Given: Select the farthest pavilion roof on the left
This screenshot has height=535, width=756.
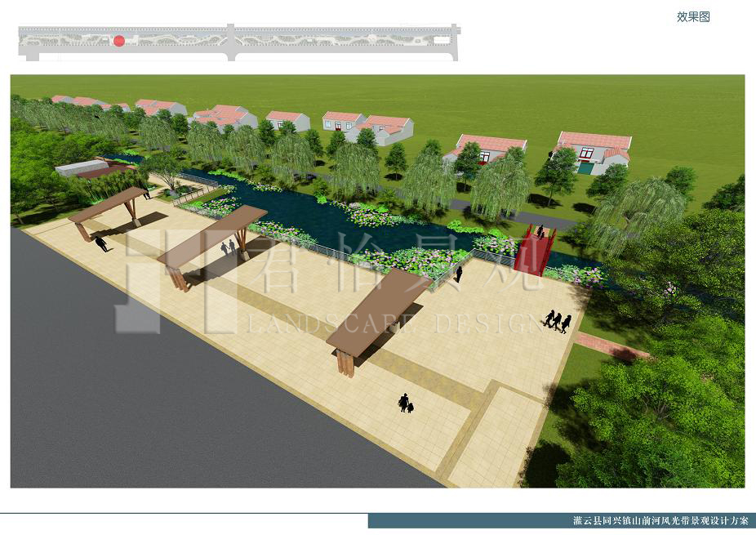Looking at the screenshot, I should click(106, 204).
